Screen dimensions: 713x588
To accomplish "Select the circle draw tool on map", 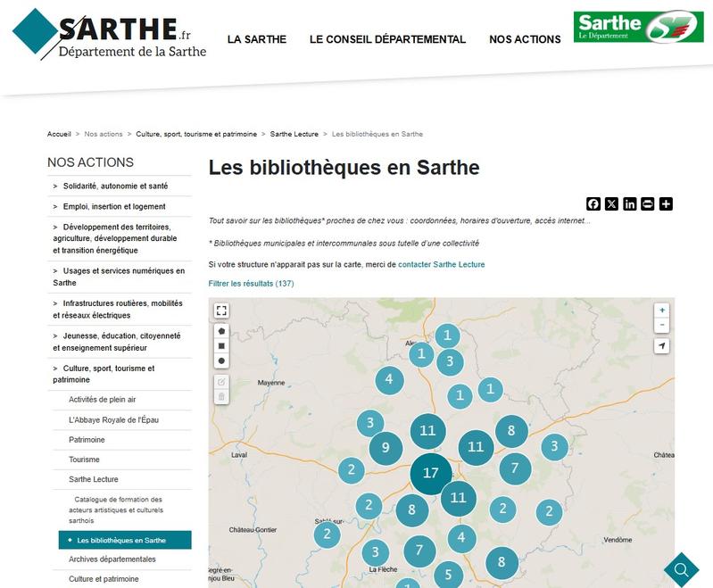I will 222,360.
